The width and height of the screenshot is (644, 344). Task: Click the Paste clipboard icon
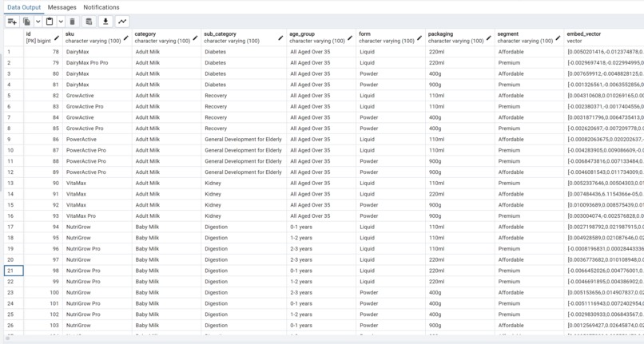[50, 22]
